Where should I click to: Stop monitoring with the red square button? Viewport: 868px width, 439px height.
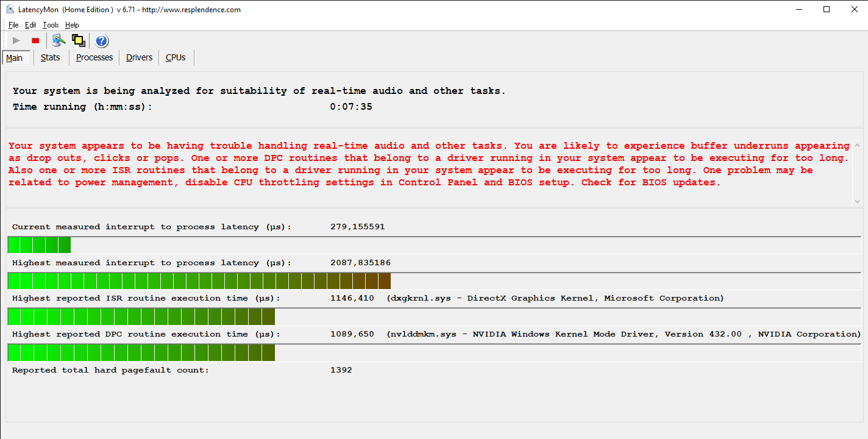pyautogui.click(x=35, y=41)
